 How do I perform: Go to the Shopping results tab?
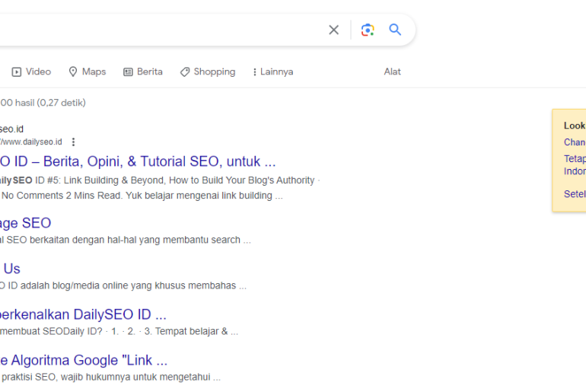click(208, 72)
